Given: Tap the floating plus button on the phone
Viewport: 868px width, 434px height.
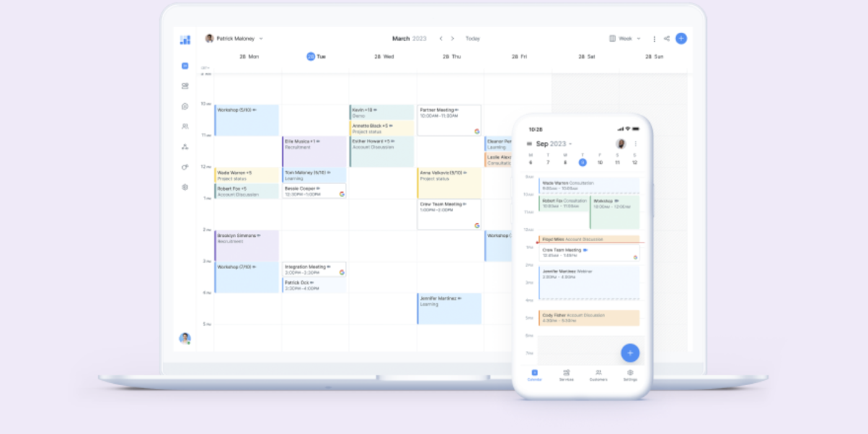Looking at the screenshot, I should [x=630, y=352].
